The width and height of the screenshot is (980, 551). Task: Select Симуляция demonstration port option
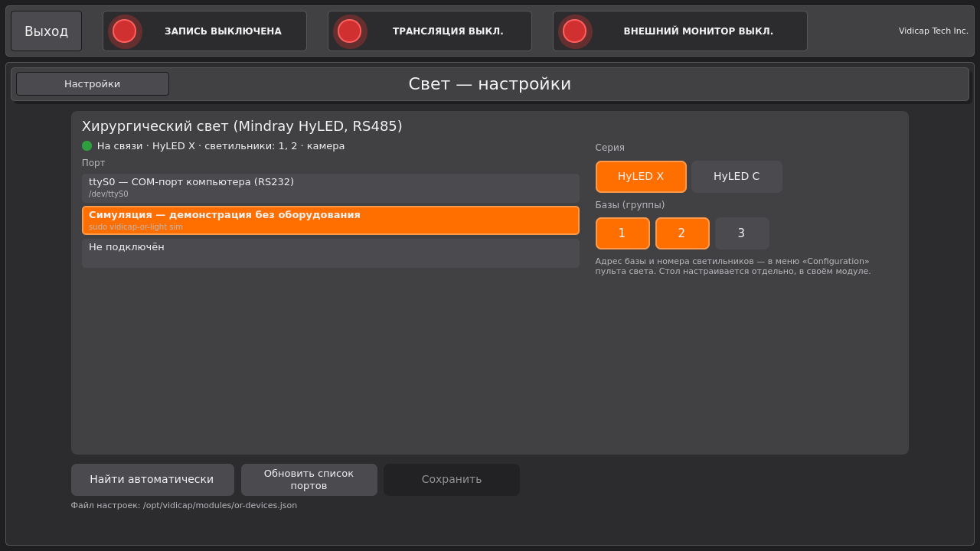click(331, 220)
